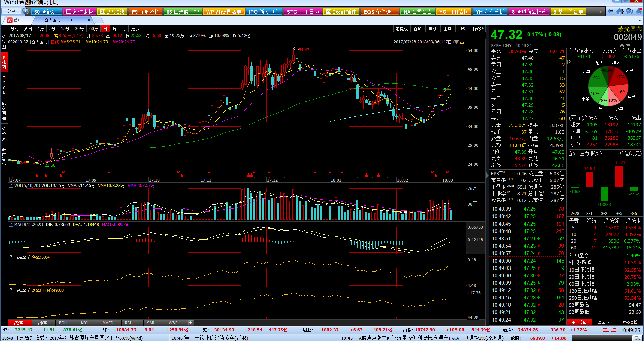
Task: Toggle the MACD indicator box
Action: coord(11,224)
